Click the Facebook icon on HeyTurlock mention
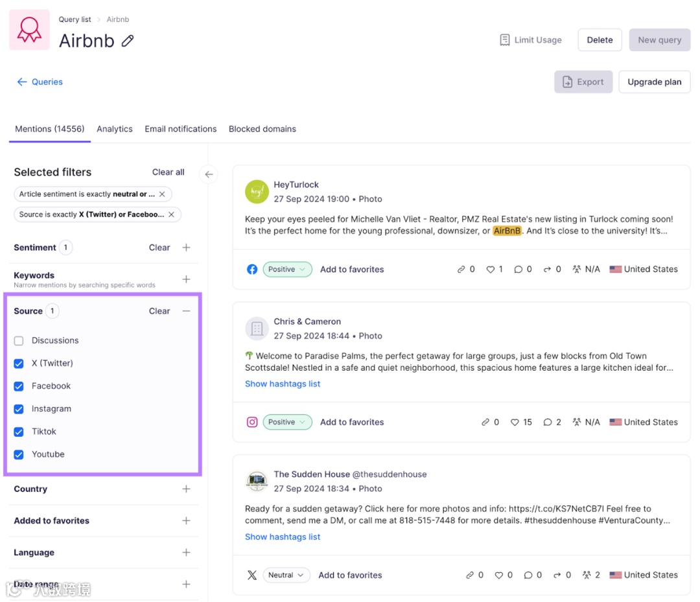This screenshot has height=602, width=700. [252, 270]
